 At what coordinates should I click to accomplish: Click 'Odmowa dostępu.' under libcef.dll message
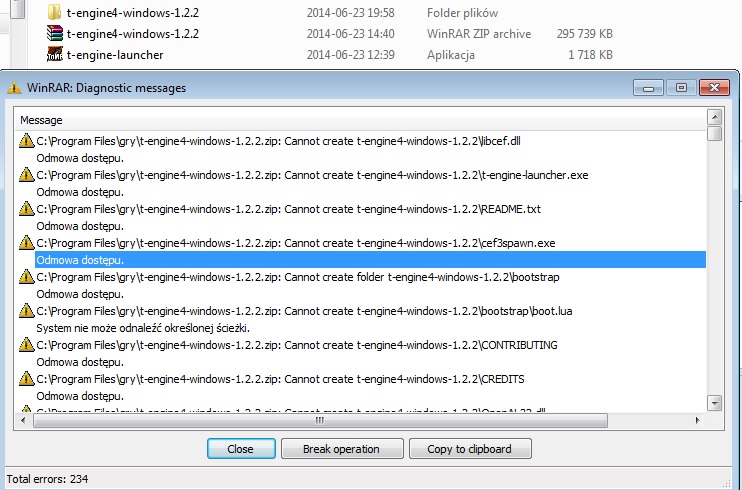(80, 158)
